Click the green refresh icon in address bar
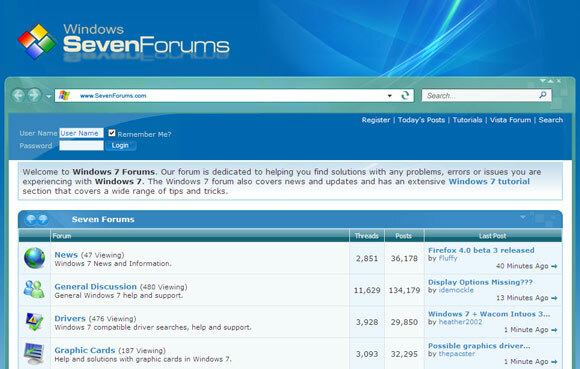 (x=405, y=95)
